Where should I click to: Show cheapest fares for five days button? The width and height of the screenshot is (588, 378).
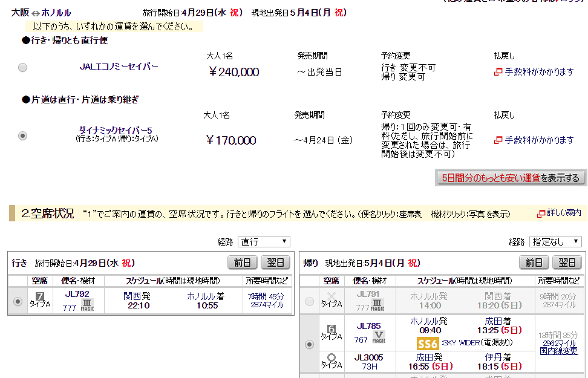click(x=511, y=178)
